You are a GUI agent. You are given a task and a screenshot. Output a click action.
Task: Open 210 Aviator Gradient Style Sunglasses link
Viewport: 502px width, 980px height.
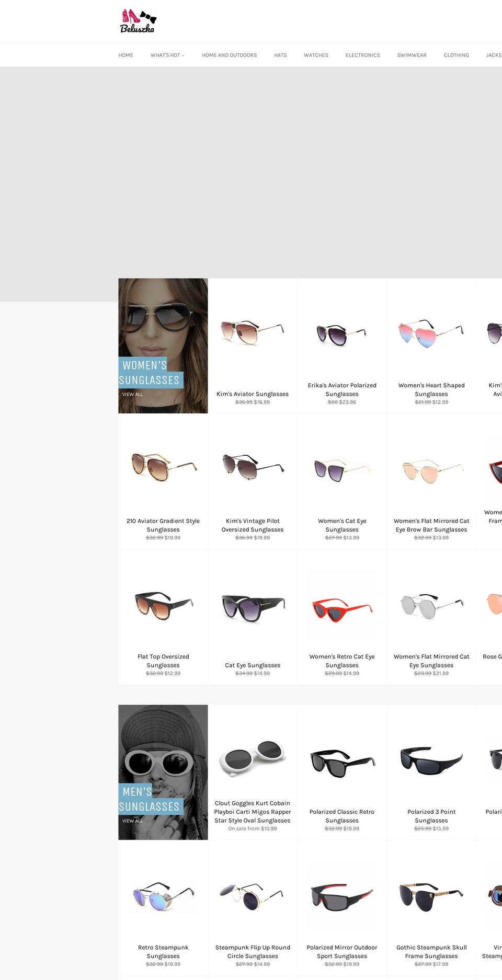(163, 525)
